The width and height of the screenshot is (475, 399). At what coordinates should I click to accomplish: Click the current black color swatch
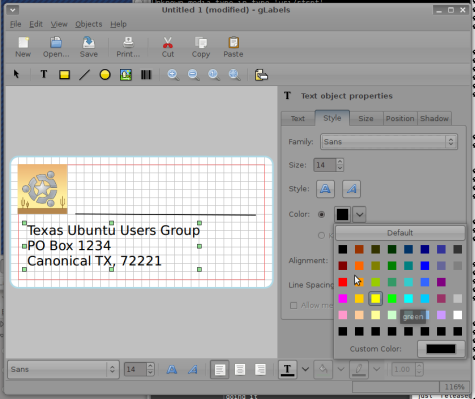click(342, 214)
